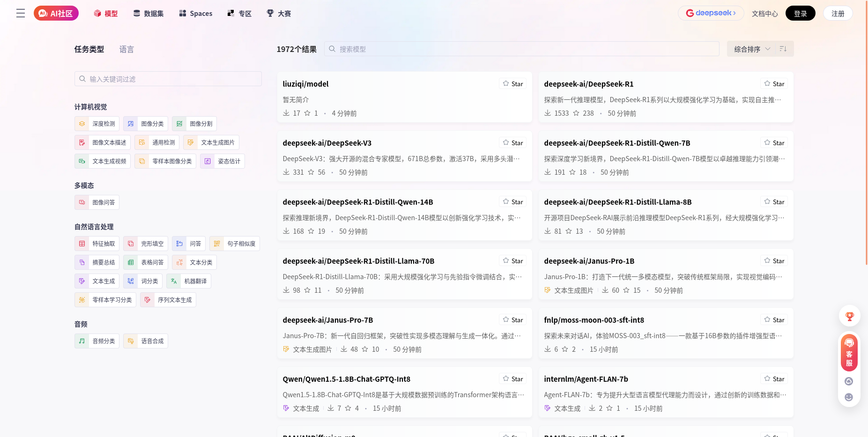
Task: Open deepseek-ai/DeepSeek-R1-Distill-Llama-70B model
Action: click(358, 261)
